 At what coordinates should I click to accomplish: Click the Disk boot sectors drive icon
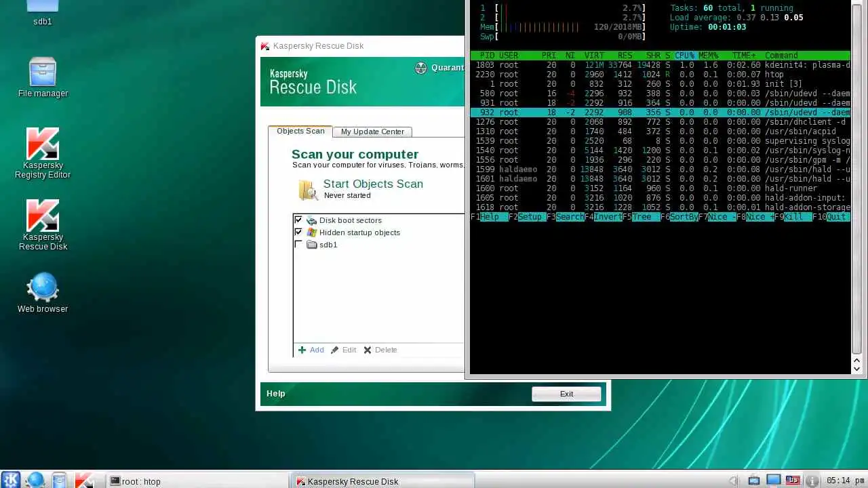click(x=311, y=220)
